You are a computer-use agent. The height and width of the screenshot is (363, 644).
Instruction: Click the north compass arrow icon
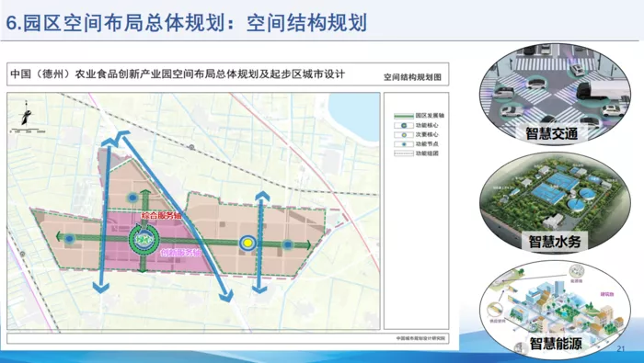26,113
